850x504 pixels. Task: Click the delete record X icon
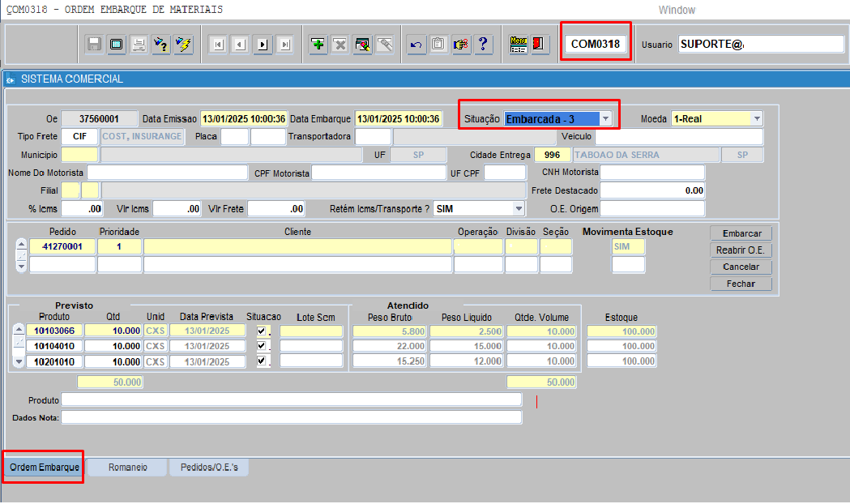[x=340, y=45]
